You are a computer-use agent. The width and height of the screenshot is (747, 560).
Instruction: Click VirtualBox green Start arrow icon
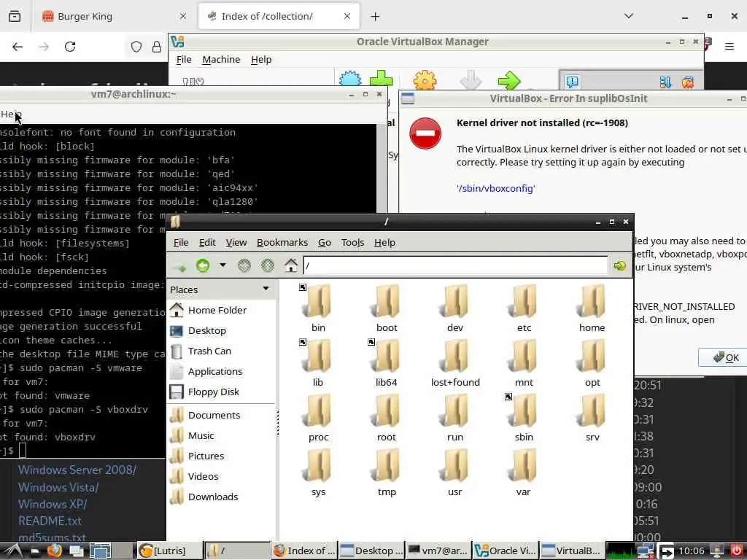pyautogui.click(x=509, y=79)
